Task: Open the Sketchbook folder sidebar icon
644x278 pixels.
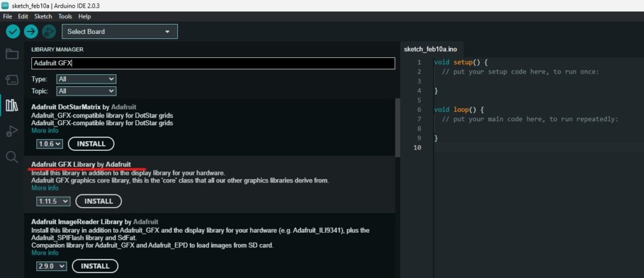Action: click(12, 54)
